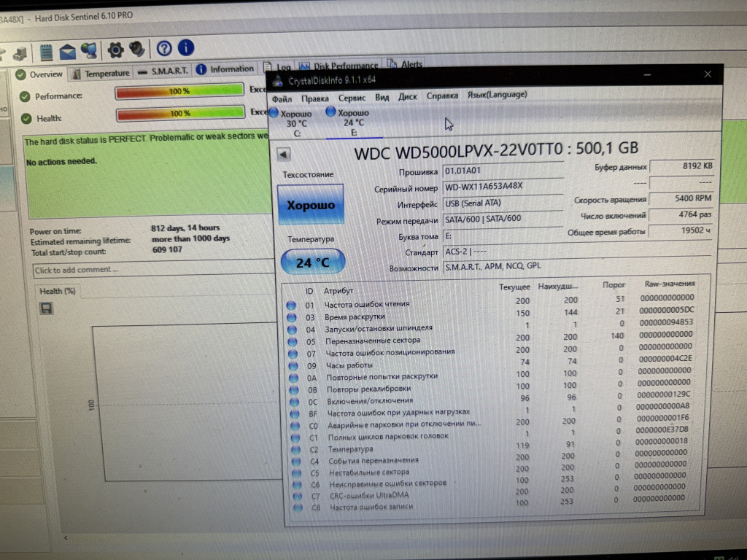Click the Performance 100% gradient bar
747x560 pixels.
click(179, 92)
